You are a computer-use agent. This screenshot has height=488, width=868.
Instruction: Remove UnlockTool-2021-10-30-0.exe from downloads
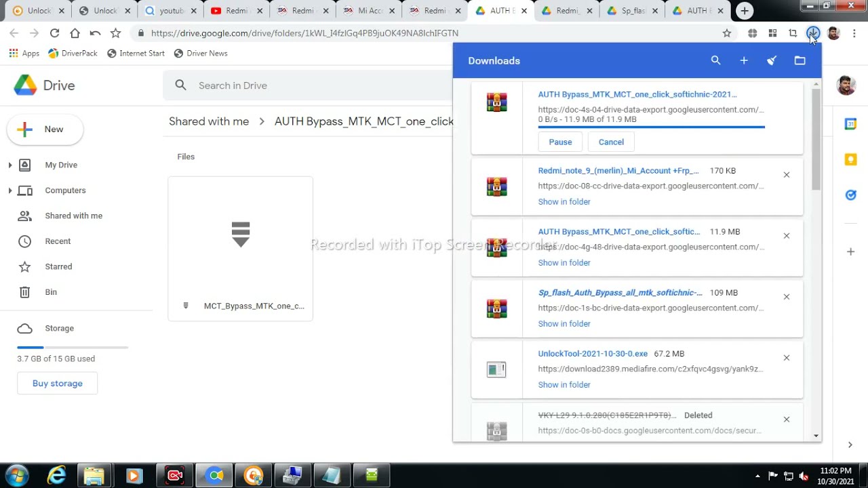click(787, 358)
